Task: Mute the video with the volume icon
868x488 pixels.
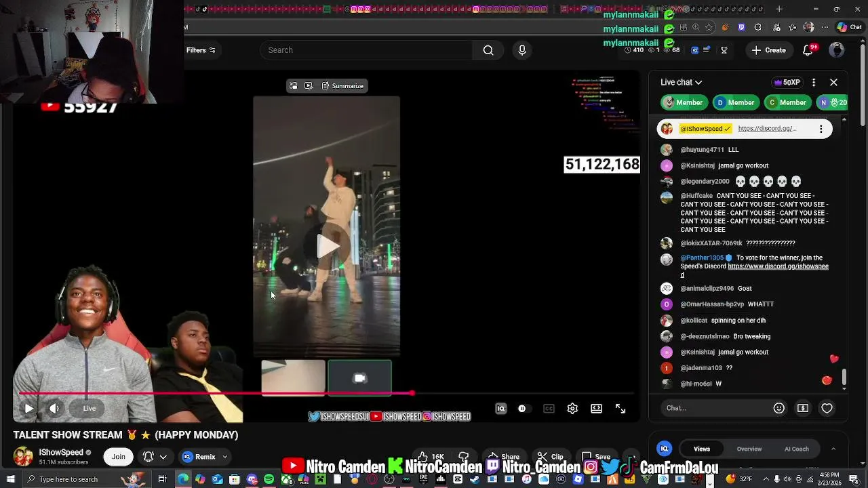Action: [x=54, y=408]
